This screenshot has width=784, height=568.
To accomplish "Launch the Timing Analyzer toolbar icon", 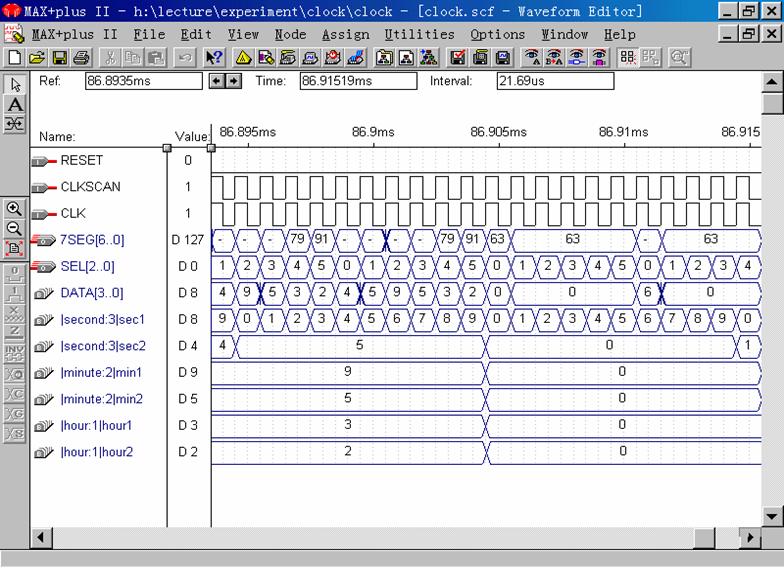I will pos(334,58).
